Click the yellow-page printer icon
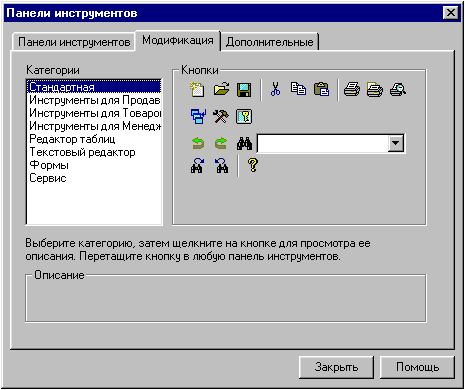 (x=375, y=89)
